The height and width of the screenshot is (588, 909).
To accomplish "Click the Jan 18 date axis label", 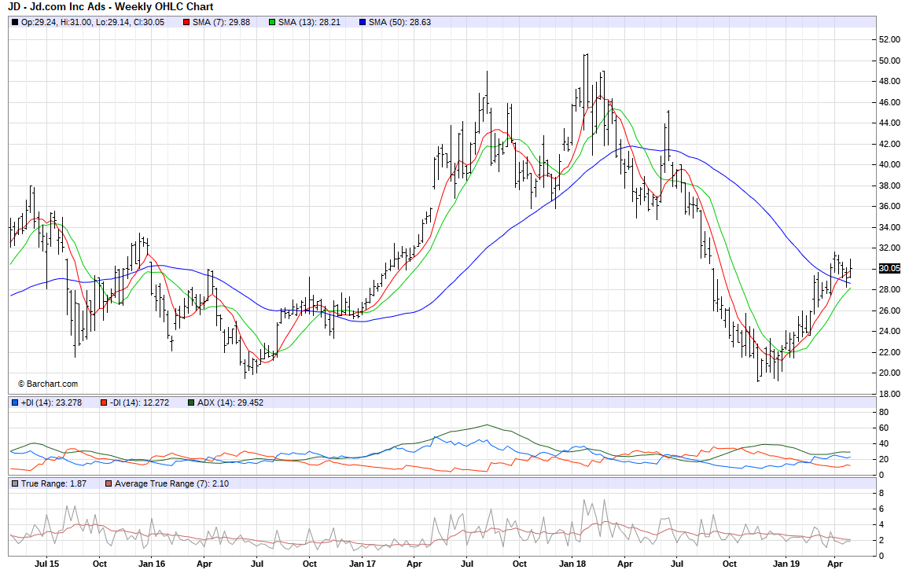I will 572,564.
